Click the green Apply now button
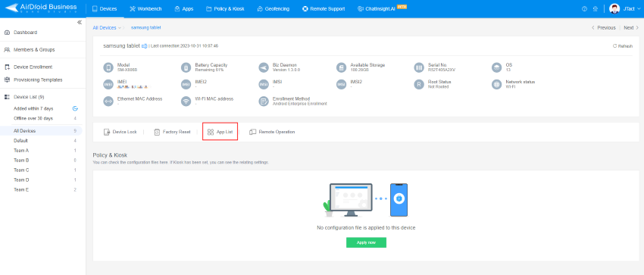This screenshot has height=275, width=644. pyautogui.click(x=366, y=242)
